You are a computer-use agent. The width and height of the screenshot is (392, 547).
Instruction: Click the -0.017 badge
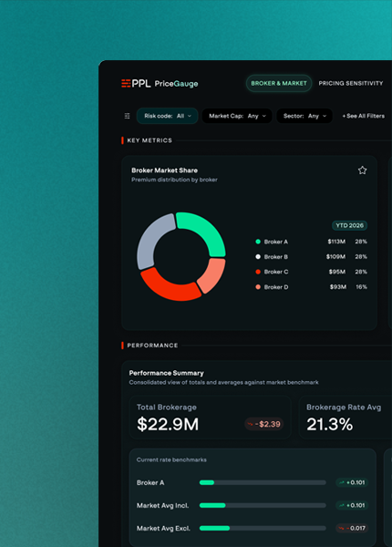pos(352,528)
